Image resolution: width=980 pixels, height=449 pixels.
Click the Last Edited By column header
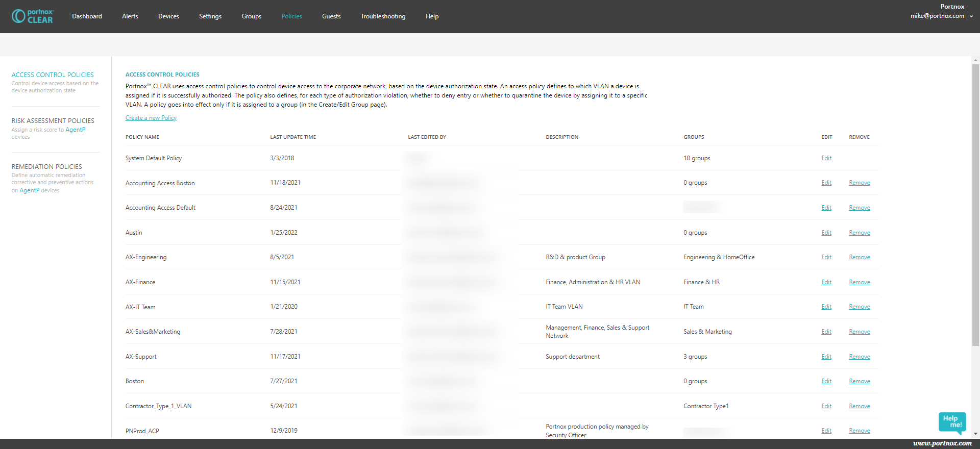click(x=427, y=137)
